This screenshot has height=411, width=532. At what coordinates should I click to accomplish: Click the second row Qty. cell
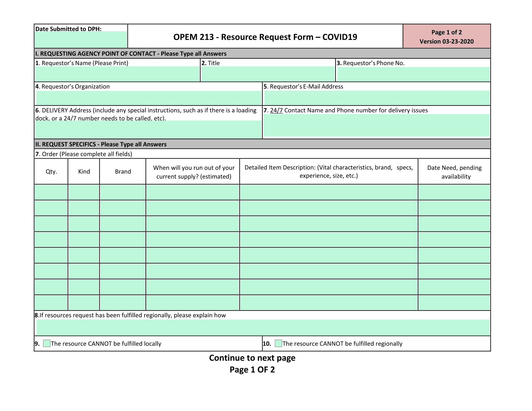pos(51,208)
